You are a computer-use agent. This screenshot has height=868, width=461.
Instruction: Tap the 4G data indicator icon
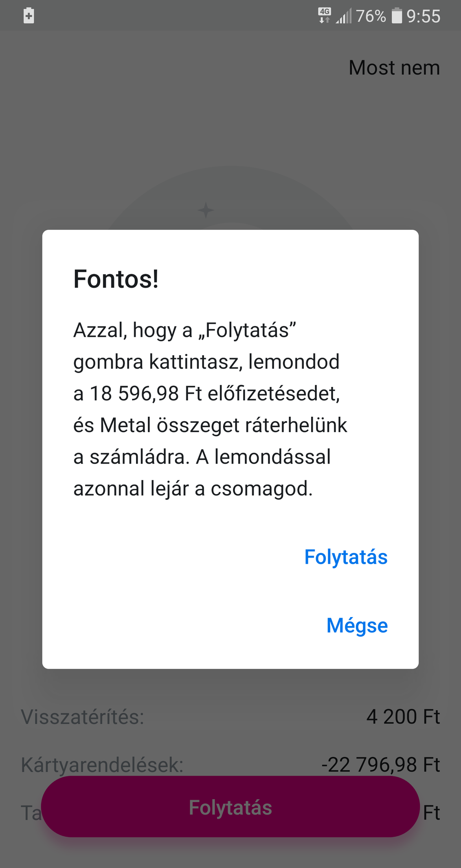point(325,15)
